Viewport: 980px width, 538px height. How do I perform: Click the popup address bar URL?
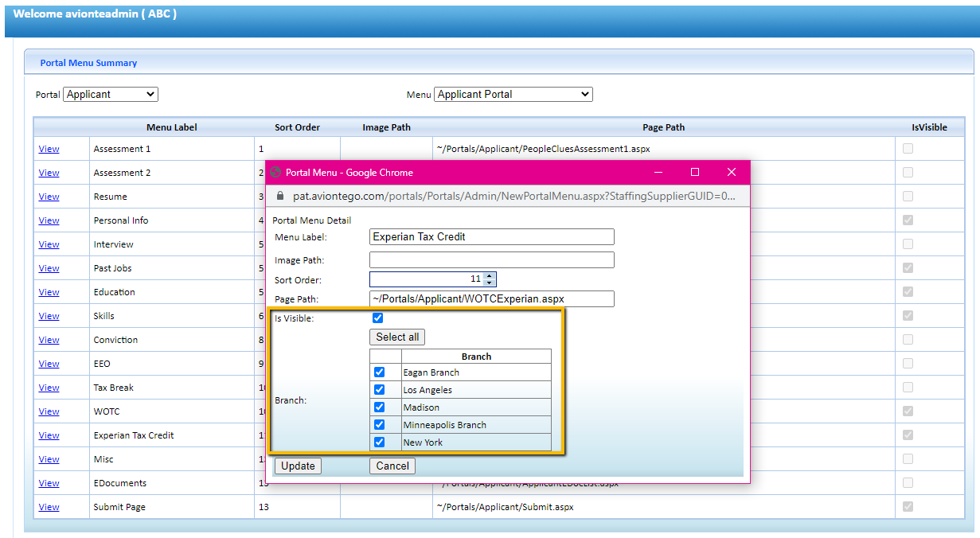513,196
